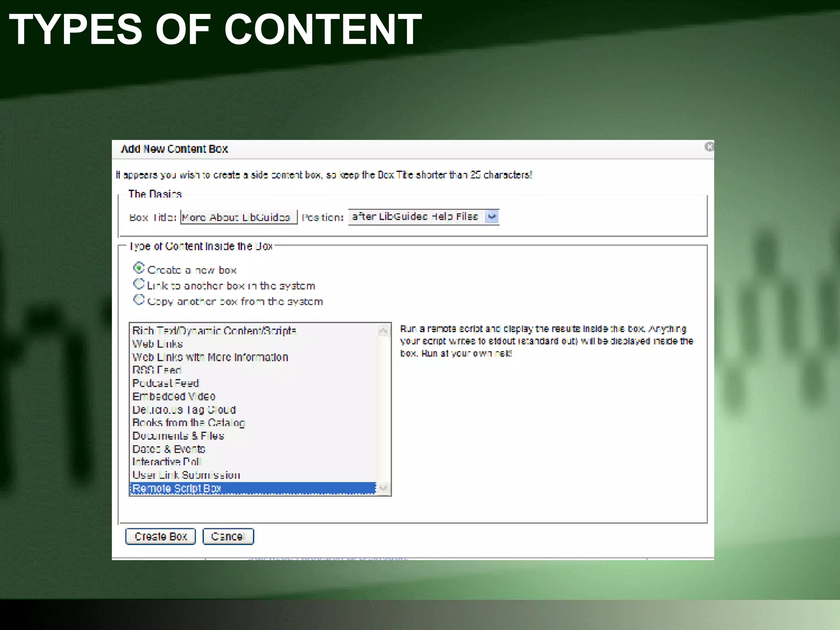The image size is (840, 630).
Task: Choose 'Copy another box from the system'
Action: click(x=139, y=300)
